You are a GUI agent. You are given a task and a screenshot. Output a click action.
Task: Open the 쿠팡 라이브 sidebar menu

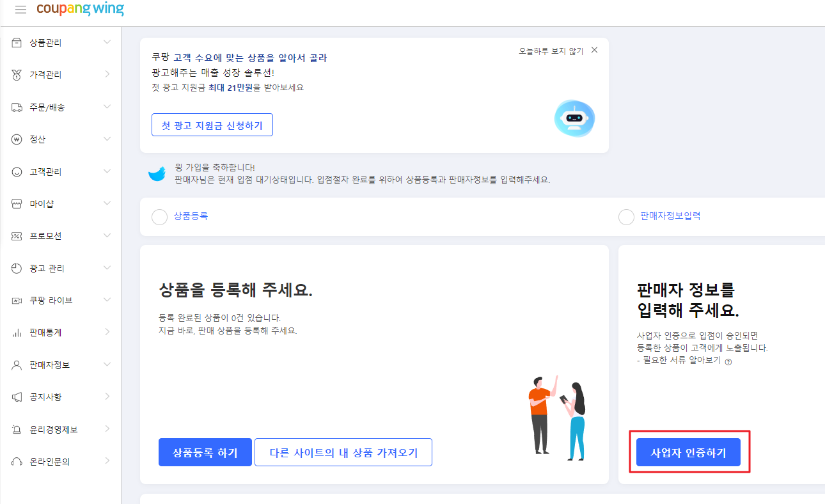tap(61, 300)
